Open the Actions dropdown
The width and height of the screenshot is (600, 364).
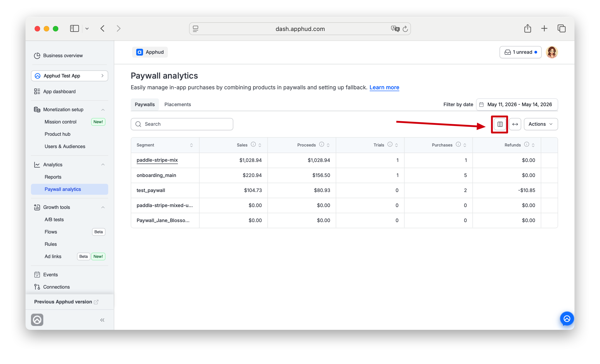coord(541,124)
